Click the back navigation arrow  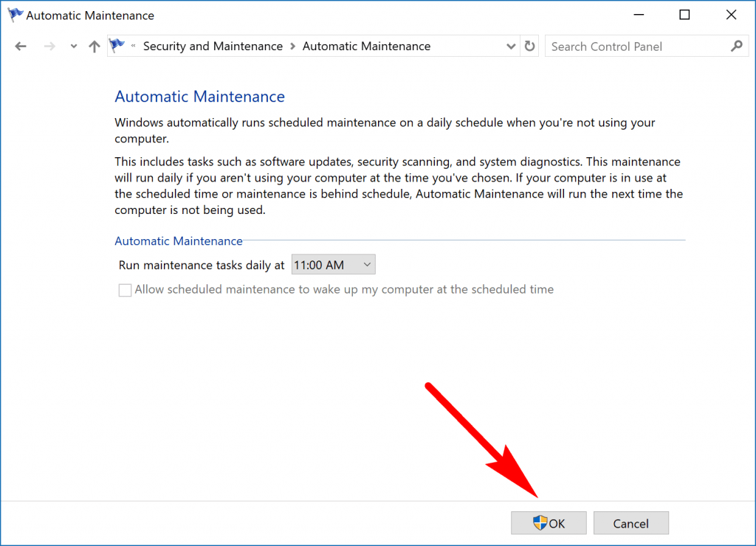click(x=21, y=46)
